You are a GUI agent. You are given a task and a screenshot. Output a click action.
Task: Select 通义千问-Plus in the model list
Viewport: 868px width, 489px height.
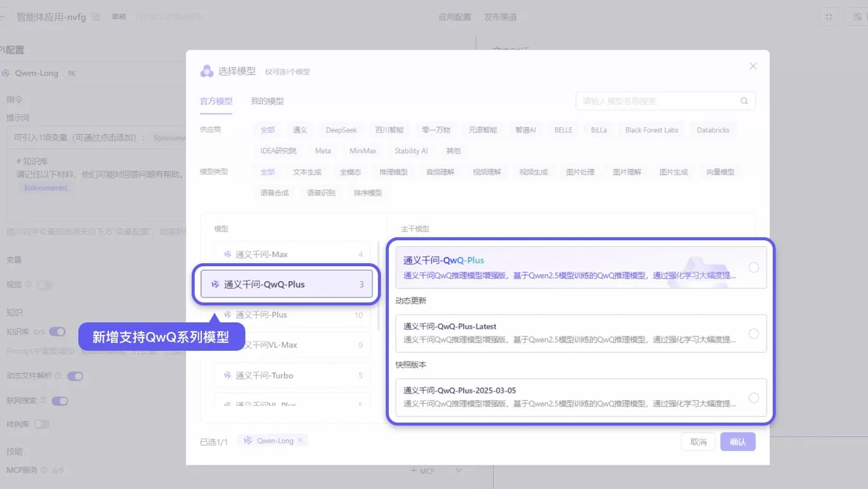293,315
